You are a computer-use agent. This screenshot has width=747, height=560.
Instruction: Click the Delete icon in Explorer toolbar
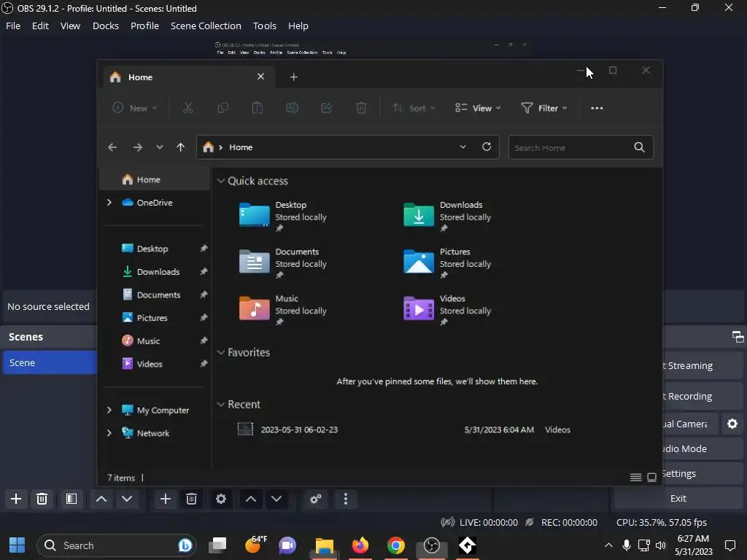coord(361,108)
